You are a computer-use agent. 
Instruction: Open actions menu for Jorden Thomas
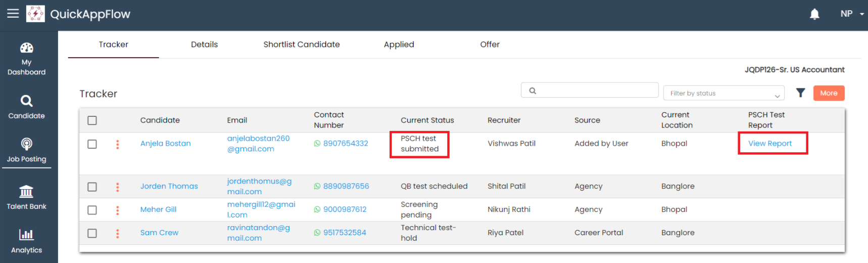click(x=118, y=187)
